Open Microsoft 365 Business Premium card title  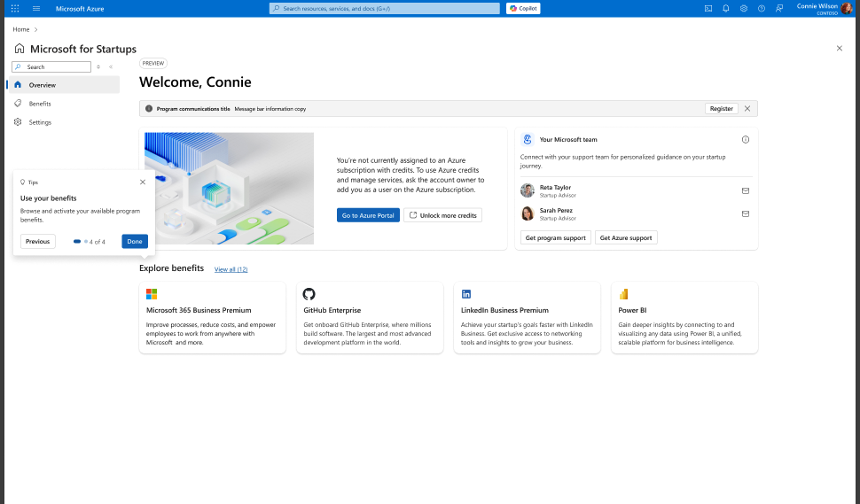[199, 310]
